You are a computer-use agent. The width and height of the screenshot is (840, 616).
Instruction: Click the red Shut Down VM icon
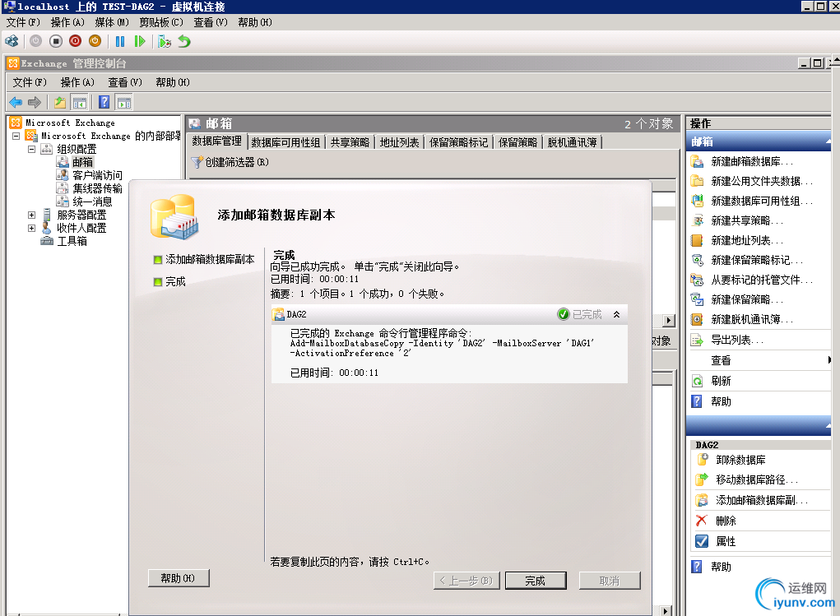[x=76, y=41]
